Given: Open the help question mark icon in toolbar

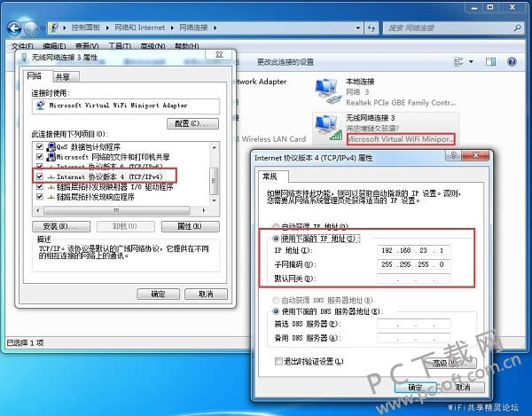Looking at the screenshot, I should pos(512,61).
